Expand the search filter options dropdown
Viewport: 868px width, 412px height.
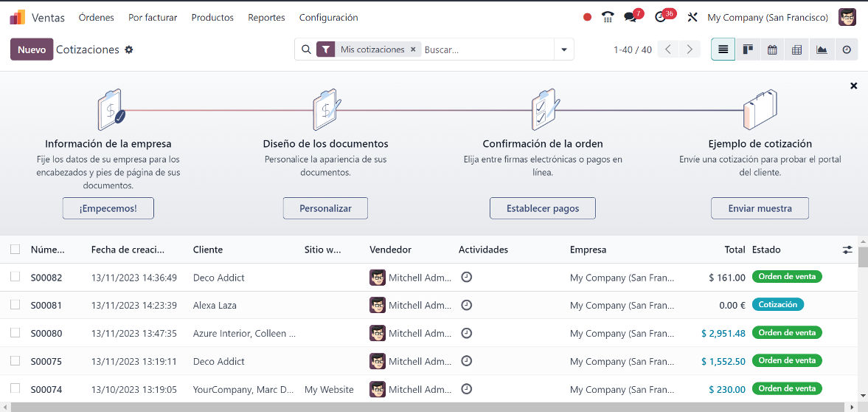click(x=564, y=49)
